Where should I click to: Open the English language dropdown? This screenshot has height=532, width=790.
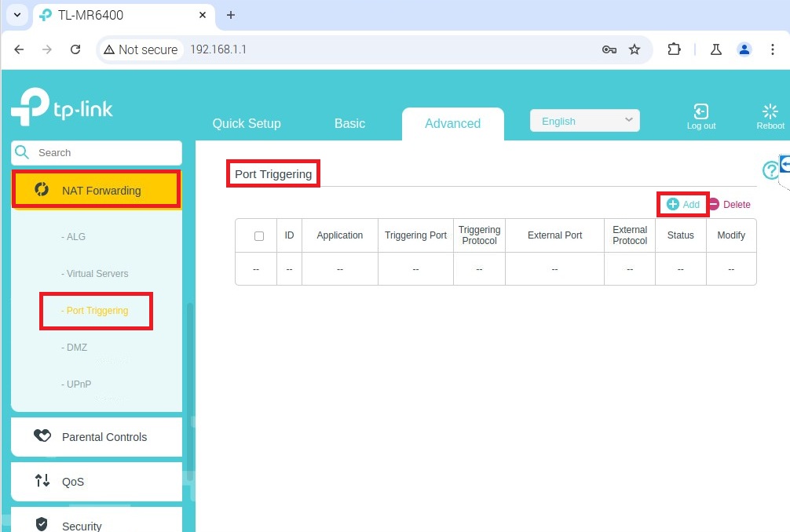point(585,121)
